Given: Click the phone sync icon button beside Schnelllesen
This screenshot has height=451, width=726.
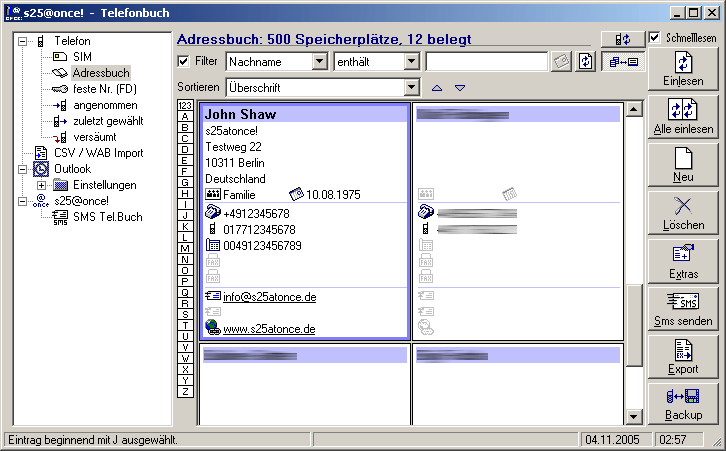Looking at the screenshot, I should [x=623, y=39].
